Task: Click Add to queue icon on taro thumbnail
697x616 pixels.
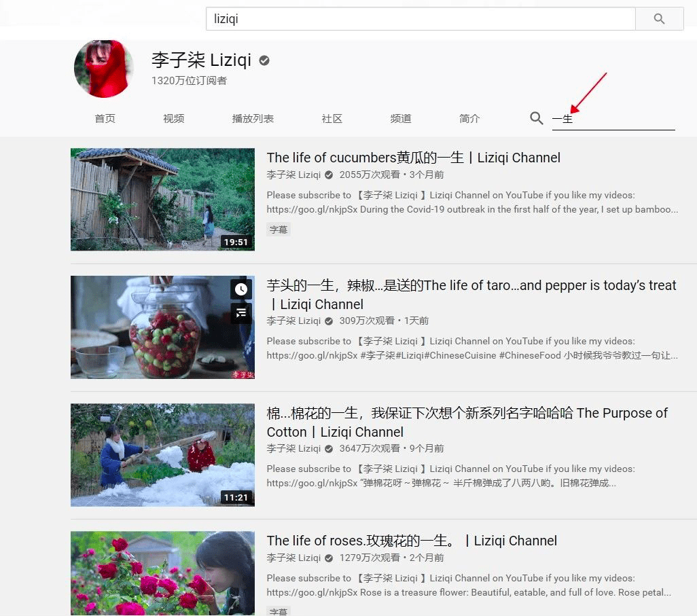Action: point(241,313)
